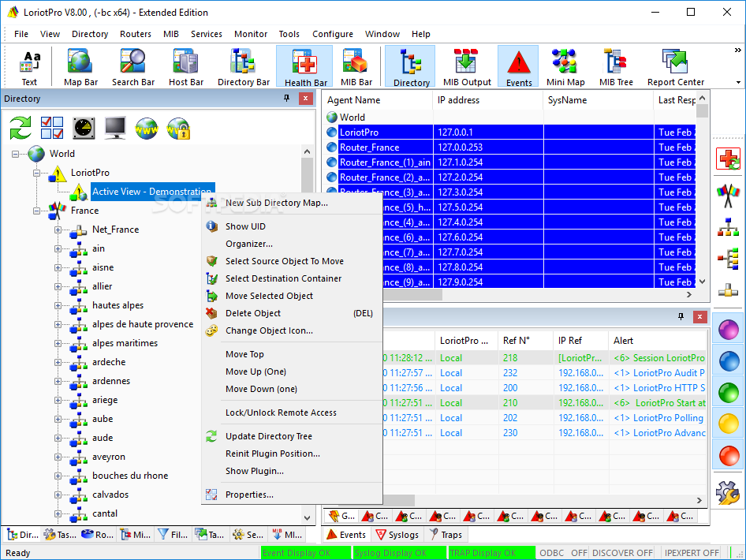Toggle the Directory view button
The image size is (746, 560).
pos(411,68)
